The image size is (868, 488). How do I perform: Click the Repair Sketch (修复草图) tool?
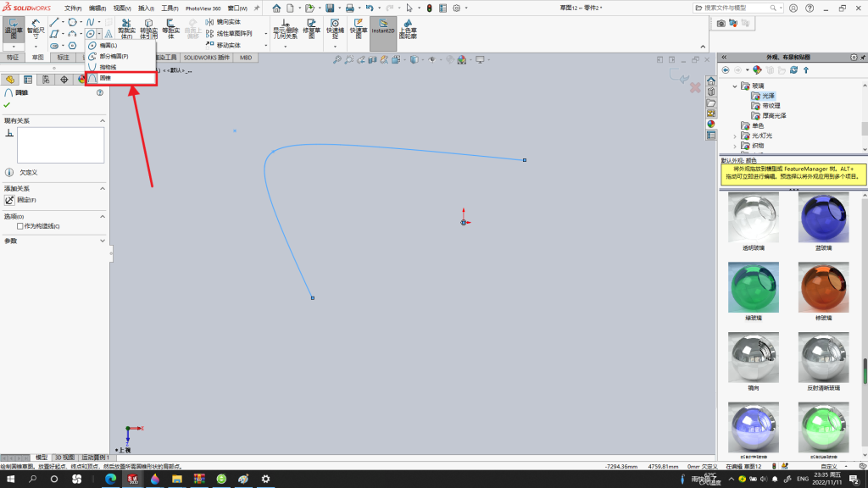click(312, 29)
